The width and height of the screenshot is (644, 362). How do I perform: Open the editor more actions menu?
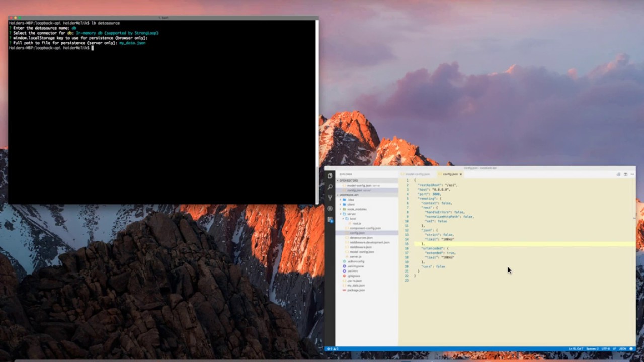pos(632,174)
